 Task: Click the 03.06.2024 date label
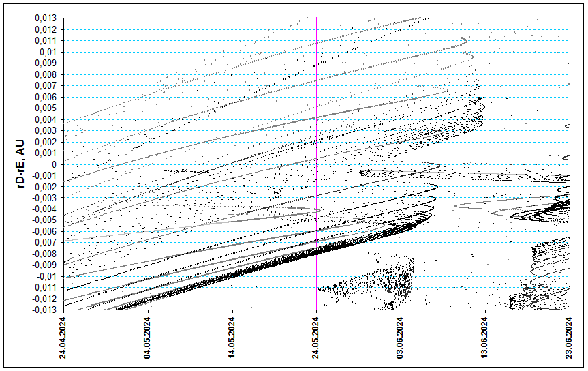[400, 338]
